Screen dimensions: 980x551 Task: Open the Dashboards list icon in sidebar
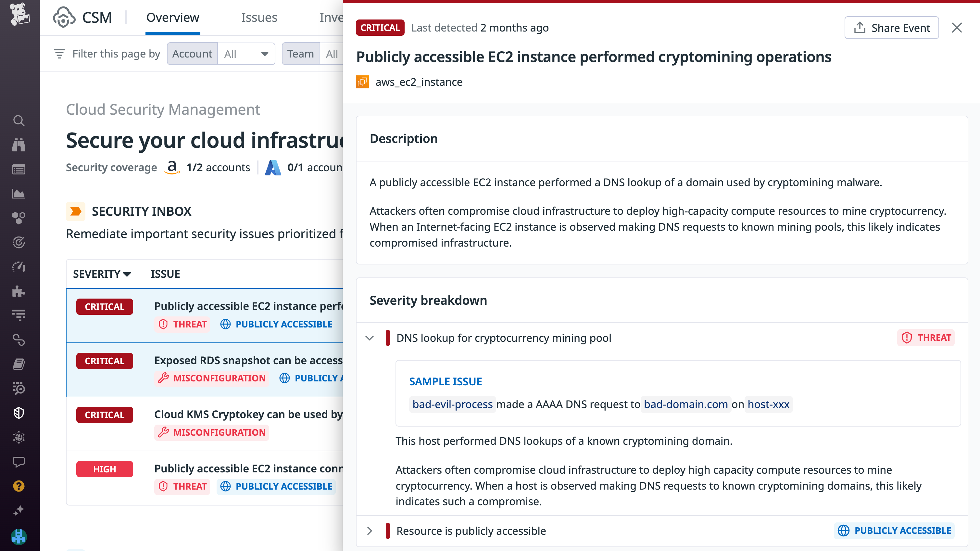click(x=19, y=169)
